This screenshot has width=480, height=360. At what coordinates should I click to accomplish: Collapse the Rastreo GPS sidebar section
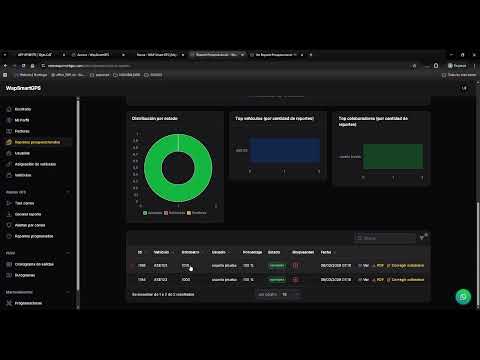(x=68, y=192)
